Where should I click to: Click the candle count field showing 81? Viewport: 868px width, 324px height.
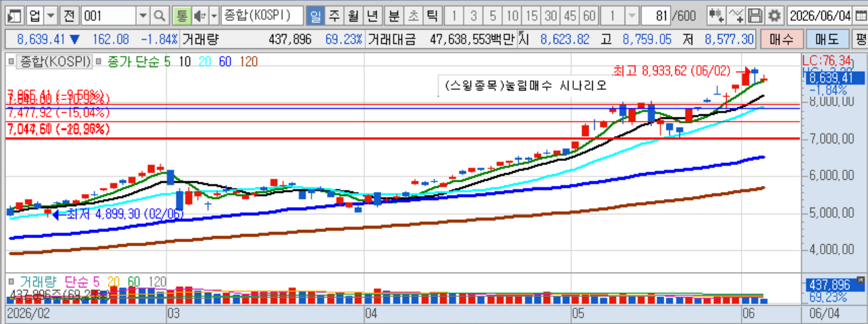(654, 15)
